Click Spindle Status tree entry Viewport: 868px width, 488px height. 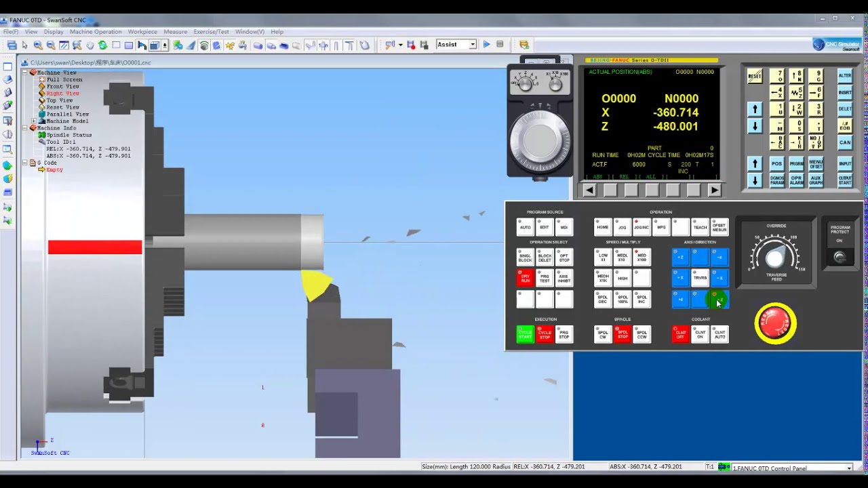coord(68,135)
